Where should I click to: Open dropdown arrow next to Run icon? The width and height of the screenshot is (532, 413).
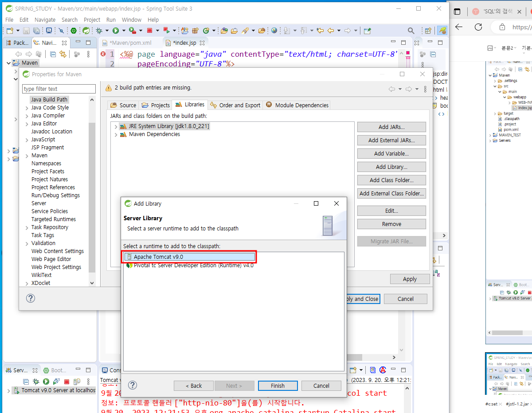coord(123,31)
